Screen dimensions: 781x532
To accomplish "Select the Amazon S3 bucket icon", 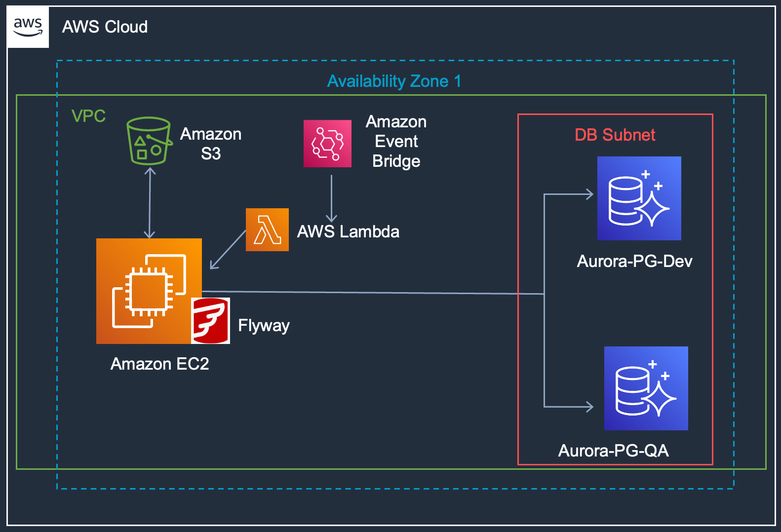I will [149, 141].
